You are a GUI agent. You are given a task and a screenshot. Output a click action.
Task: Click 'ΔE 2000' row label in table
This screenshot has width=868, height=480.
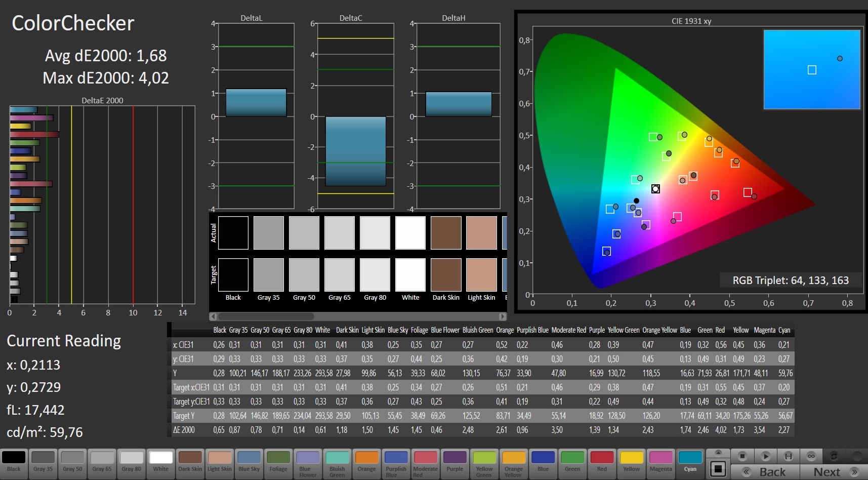[184, 430]
